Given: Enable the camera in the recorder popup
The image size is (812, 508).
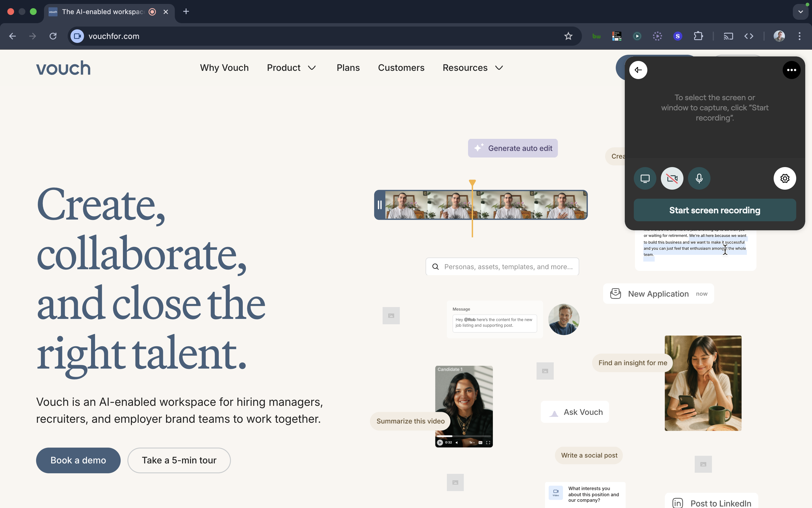Looking at the screenshot, I should click(672, 178).
